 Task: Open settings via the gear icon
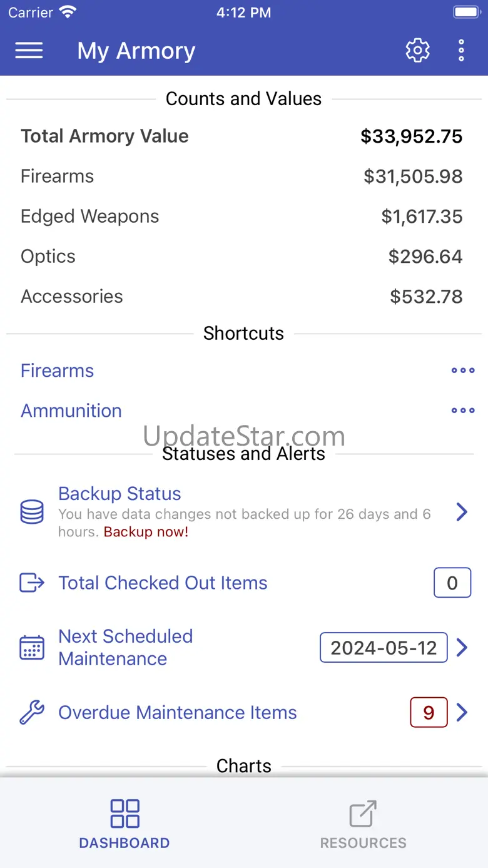tap(417, 50)
